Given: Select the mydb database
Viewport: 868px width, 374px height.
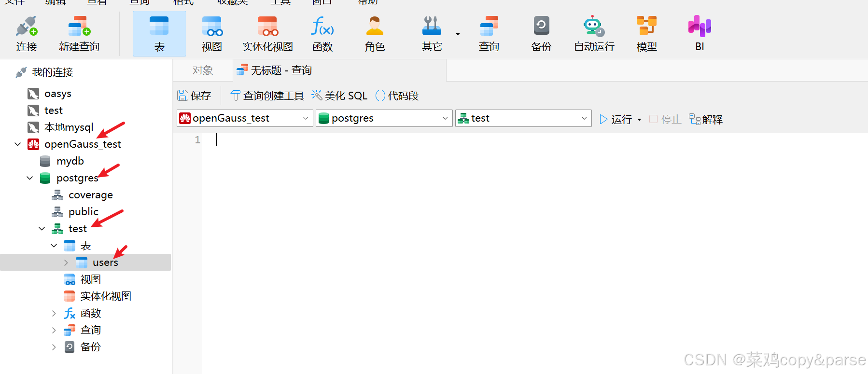Looking at the screenshot, I should tap(70, 161).
